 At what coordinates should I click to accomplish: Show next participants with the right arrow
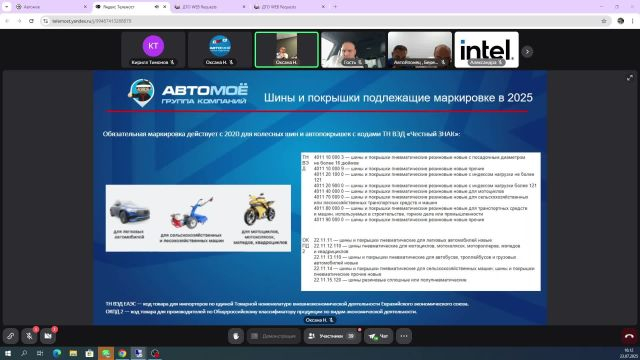(x=527, y=51)
